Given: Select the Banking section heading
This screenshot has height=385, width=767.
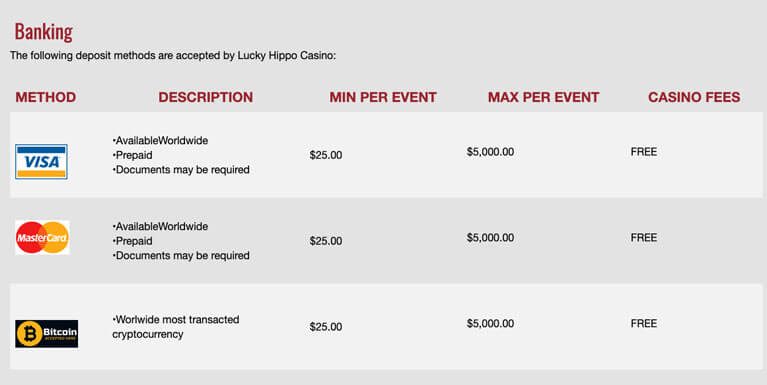Looking at the screenshot, I should 44,32.
